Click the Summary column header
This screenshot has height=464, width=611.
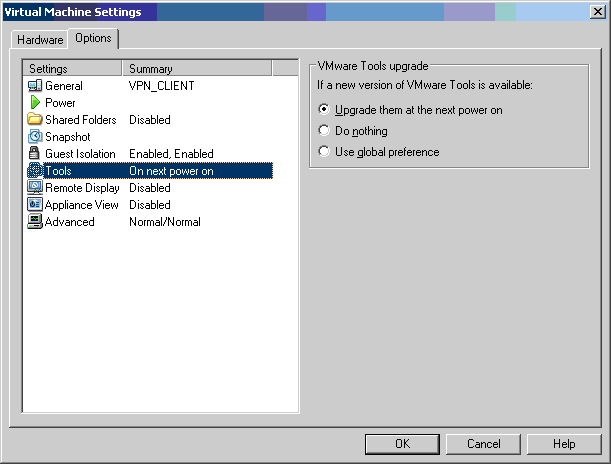point(197,69)
